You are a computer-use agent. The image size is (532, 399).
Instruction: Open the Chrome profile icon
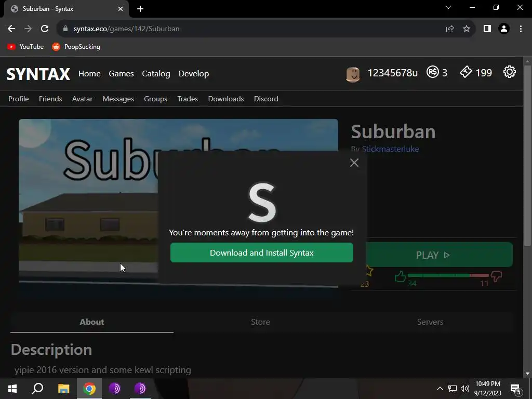click(x=504, y=29)
